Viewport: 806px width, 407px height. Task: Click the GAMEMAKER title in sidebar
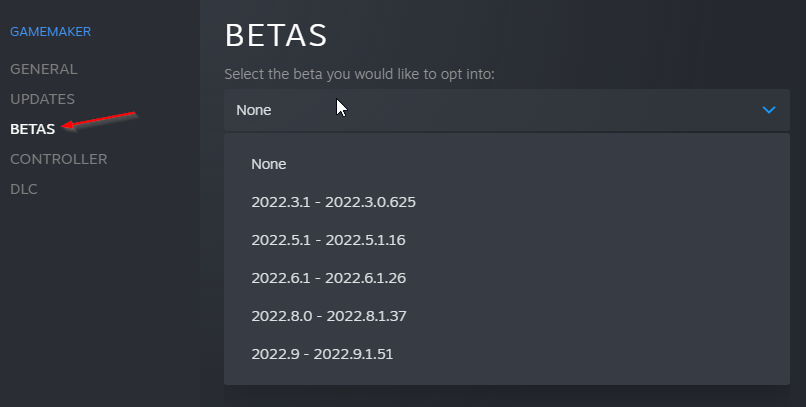(x=50, y=32)
